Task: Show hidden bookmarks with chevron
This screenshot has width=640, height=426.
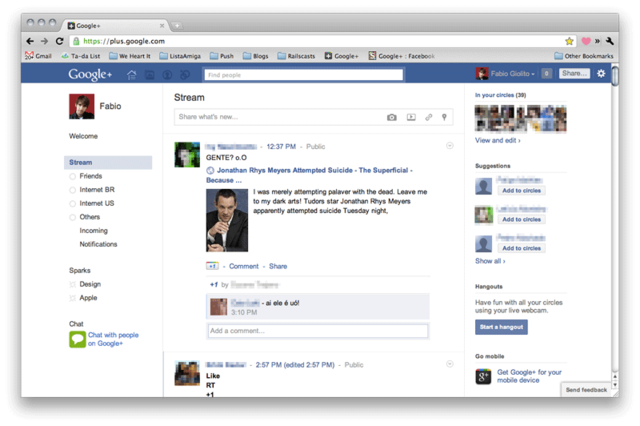Action: [x=597, y=41]
